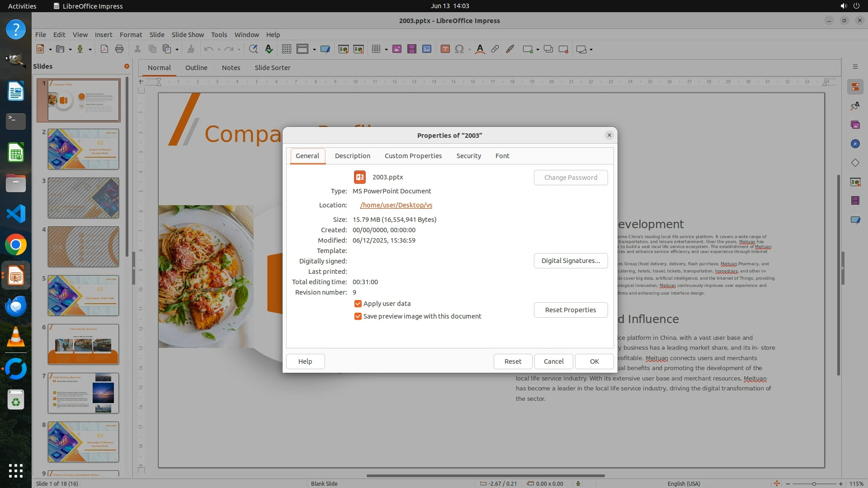Toggle Save preview image with this document
The width and height of the screenshot is (868, 488).
pos(358,316)
